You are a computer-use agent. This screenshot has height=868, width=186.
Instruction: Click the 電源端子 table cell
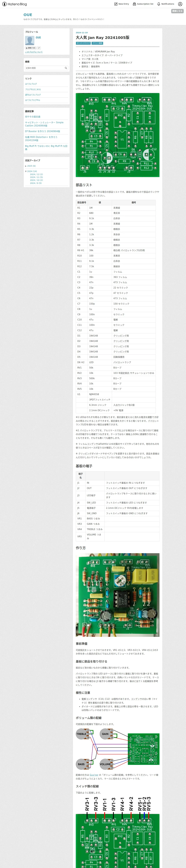95,508
